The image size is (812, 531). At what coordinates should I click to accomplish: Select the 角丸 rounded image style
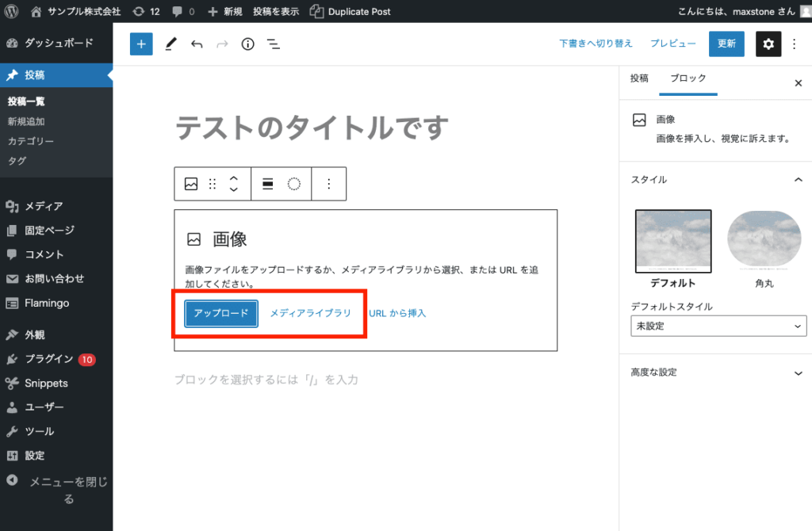(764, 240)
